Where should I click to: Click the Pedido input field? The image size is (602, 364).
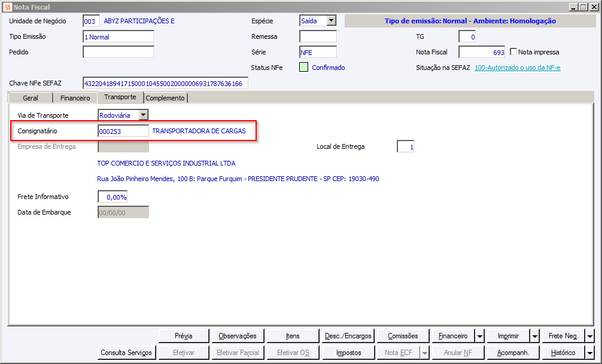point(118,52)
